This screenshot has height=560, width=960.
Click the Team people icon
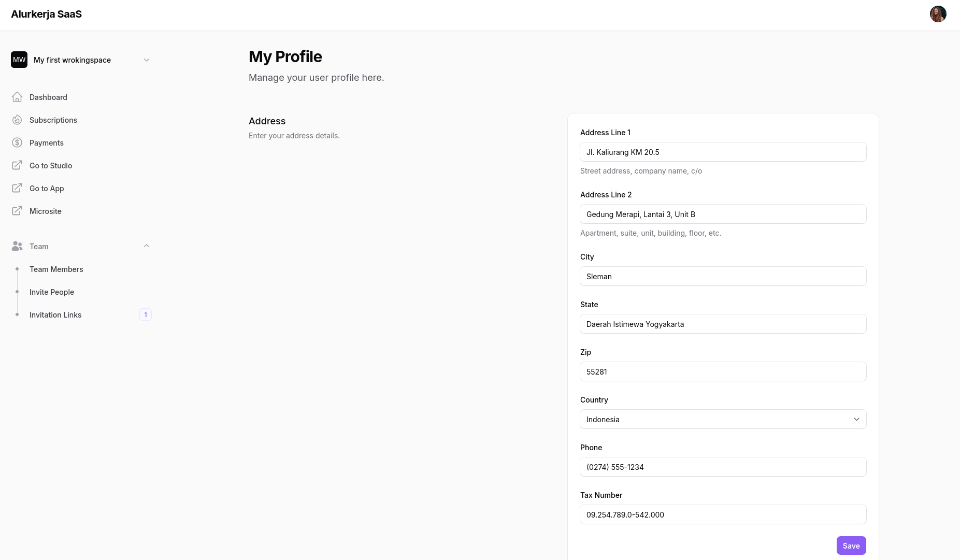pos(17,247)
